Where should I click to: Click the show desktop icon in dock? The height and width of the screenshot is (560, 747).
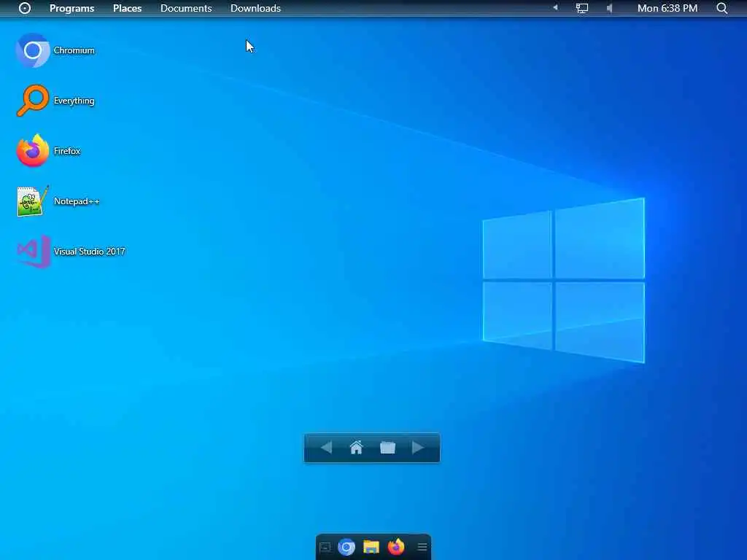click(x=325, y=547)
